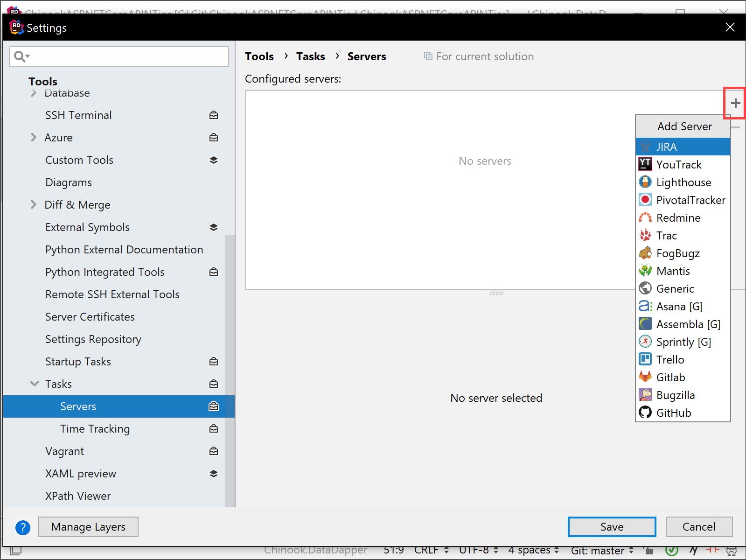Select the highlighted Servers tree item
The image size is (746, 560).
pos(119,406)
